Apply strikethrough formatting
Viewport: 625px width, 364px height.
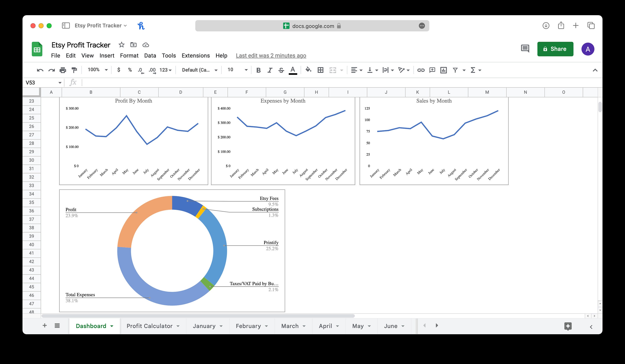(281, 70)
